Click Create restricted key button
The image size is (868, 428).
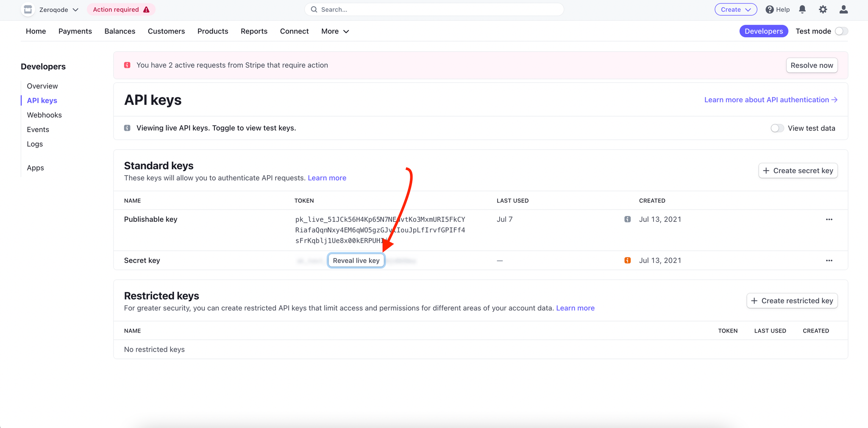point(792,301)
